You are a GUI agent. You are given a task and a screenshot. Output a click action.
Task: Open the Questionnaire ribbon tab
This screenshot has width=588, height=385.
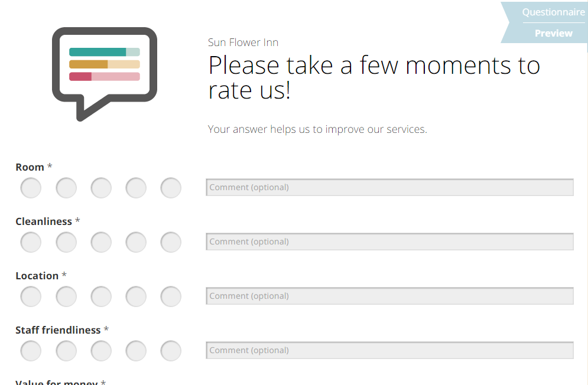point(553,12)
